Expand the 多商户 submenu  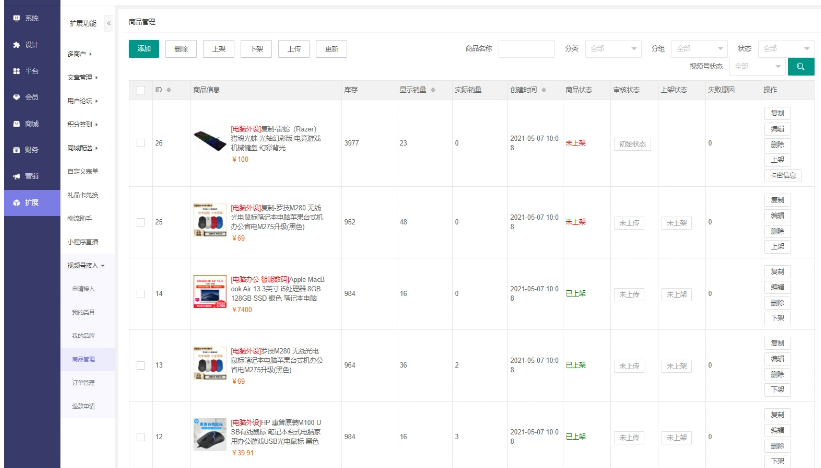pyautogui.click(x=80, y=54)
